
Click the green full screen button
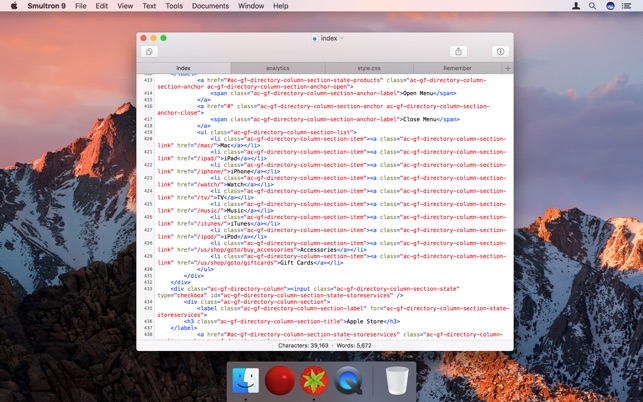pyautogui.click(x=163, y=38)
